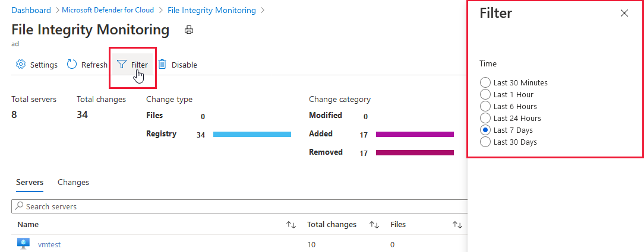644x252 pixels.
Task: Switch to the Changes tab
Action: coord(73,182)
